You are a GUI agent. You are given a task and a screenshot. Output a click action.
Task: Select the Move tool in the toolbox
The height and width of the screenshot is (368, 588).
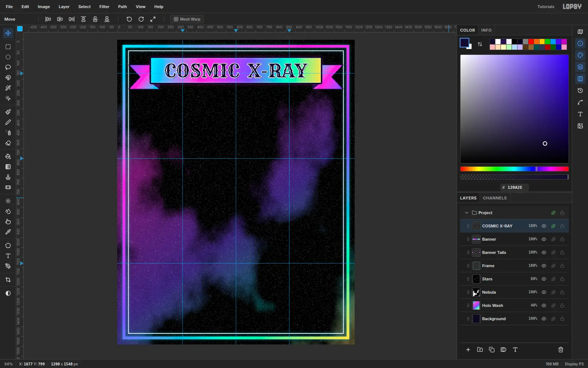(x=8, y=33)
